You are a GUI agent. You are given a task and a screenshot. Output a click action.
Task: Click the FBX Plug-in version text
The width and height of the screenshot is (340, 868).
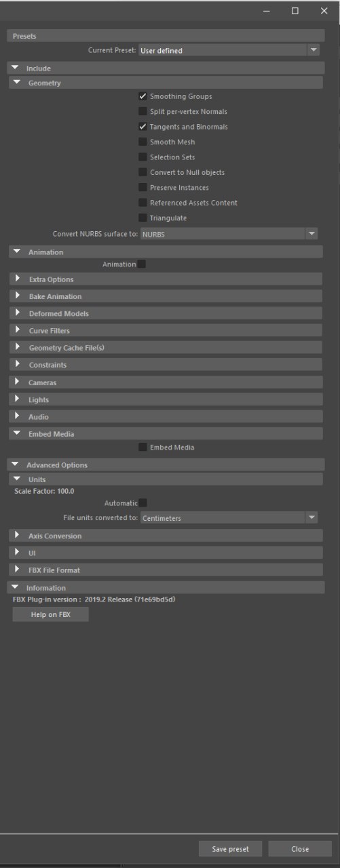click(x=94, y=599)
